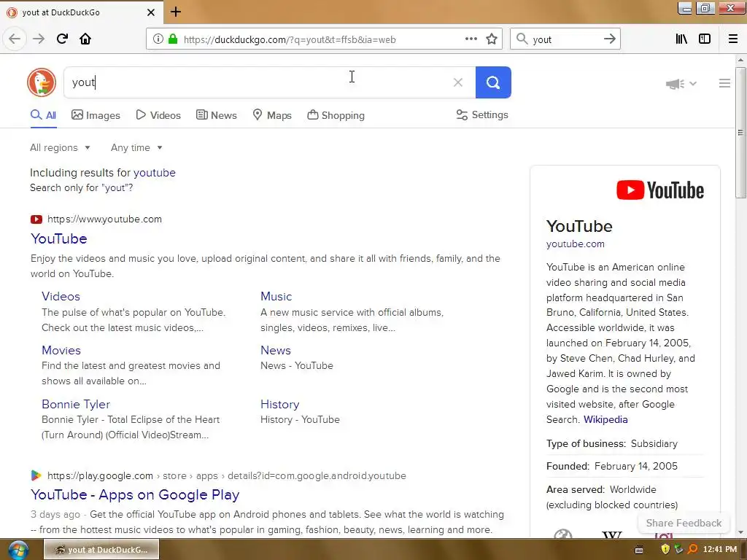Switch to the Videos tab
The height and width of the screenshot is (560, 747).
coord(158,115)
